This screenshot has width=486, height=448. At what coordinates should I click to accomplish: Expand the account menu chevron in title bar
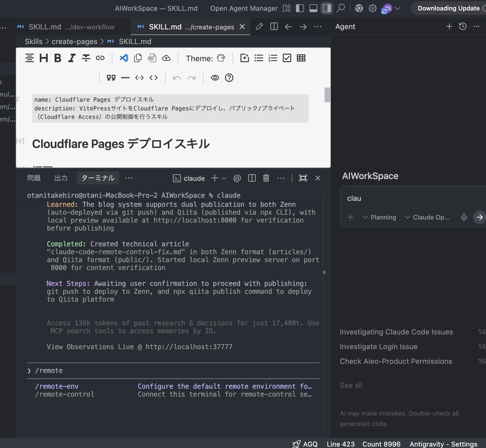click(x=397, y=8)
